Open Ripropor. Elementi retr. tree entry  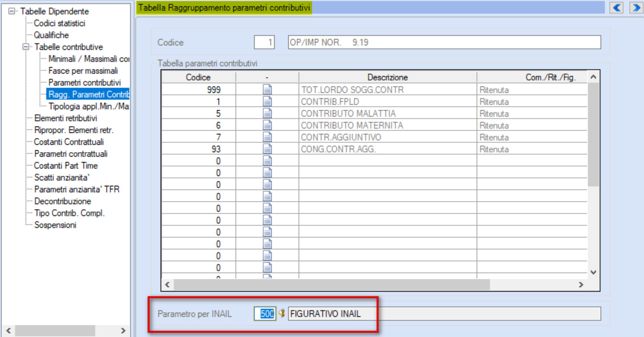74,130
